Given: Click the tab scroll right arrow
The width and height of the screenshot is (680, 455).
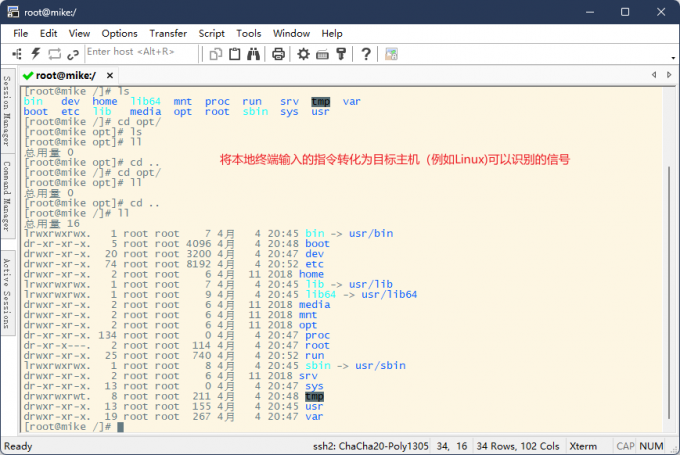Looking at the screenshot, I should click(669, 75).
